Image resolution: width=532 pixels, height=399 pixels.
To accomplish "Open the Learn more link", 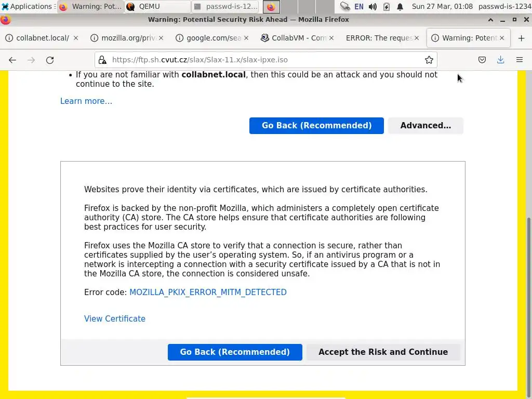I will pyautogui.click(x=86, y=101).
